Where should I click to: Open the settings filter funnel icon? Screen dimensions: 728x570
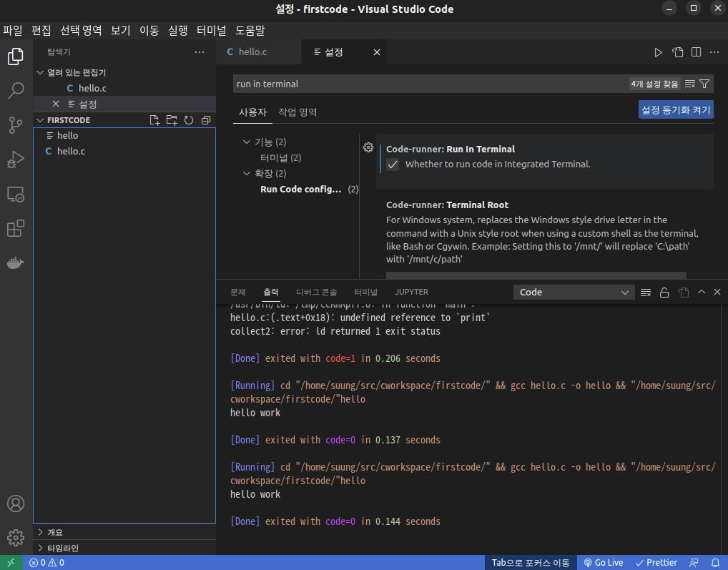704,84
